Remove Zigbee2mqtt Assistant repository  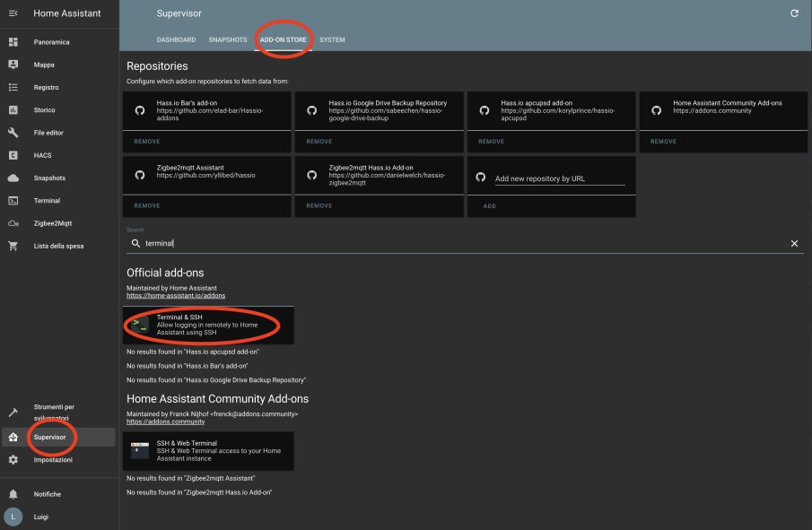(147, 205)
